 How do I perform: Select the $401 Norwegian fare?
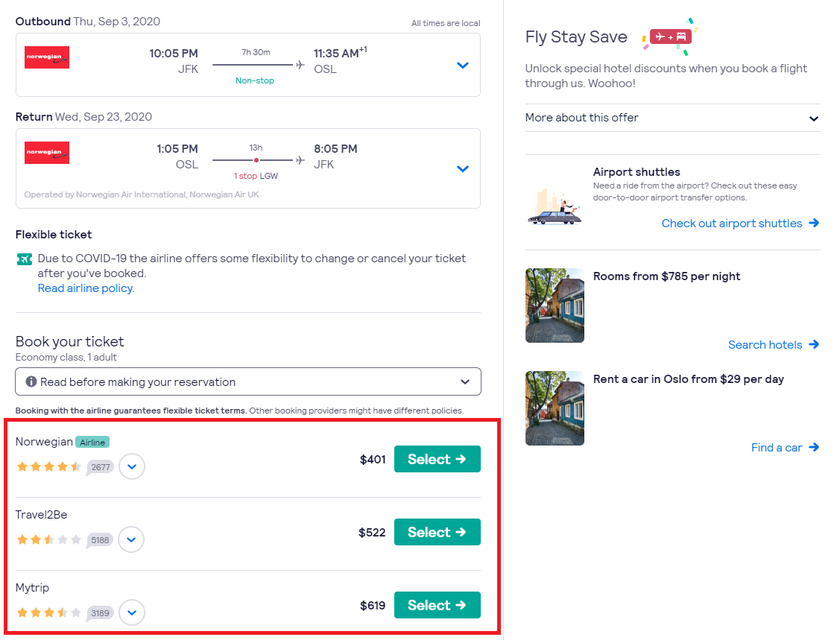437,459
